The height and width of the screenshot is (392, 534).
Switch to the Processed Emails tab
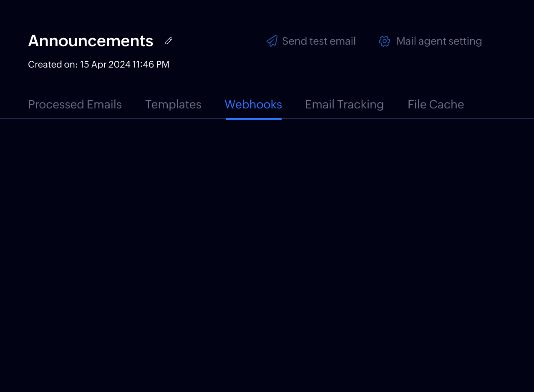click(75, 104)
